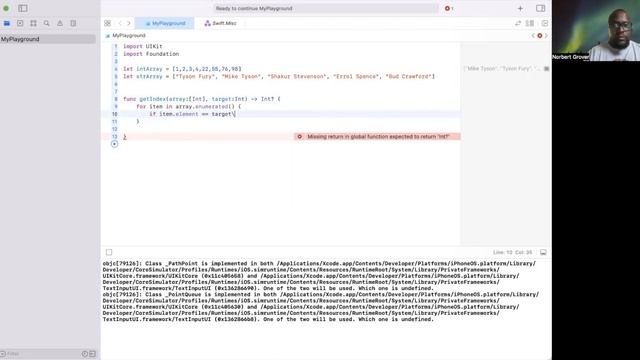640x360 pixels.
Task: Go back with the left chevron
Action: click(x=120, y=23)
